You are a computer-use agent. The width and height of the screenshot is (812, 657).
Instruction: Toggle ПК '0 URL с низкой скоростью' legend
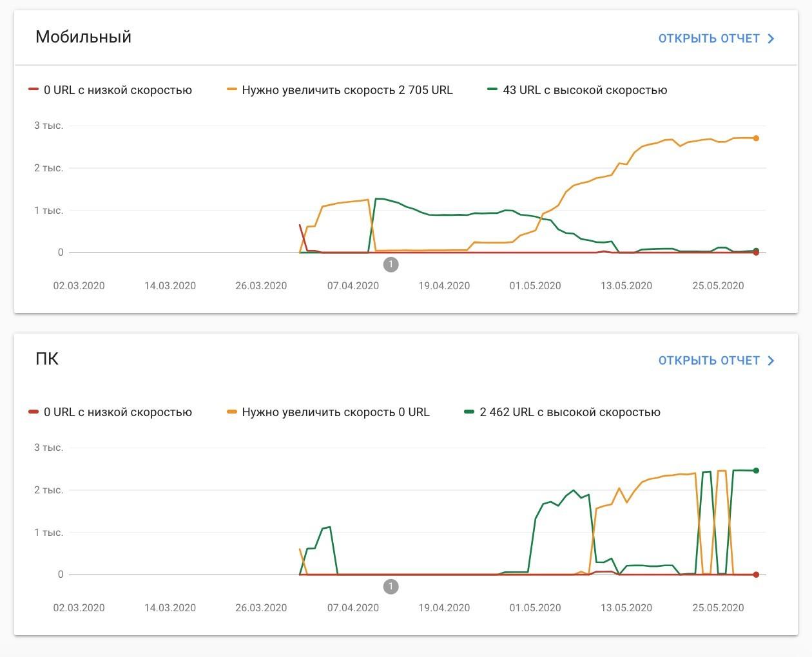tap(110, 412)
